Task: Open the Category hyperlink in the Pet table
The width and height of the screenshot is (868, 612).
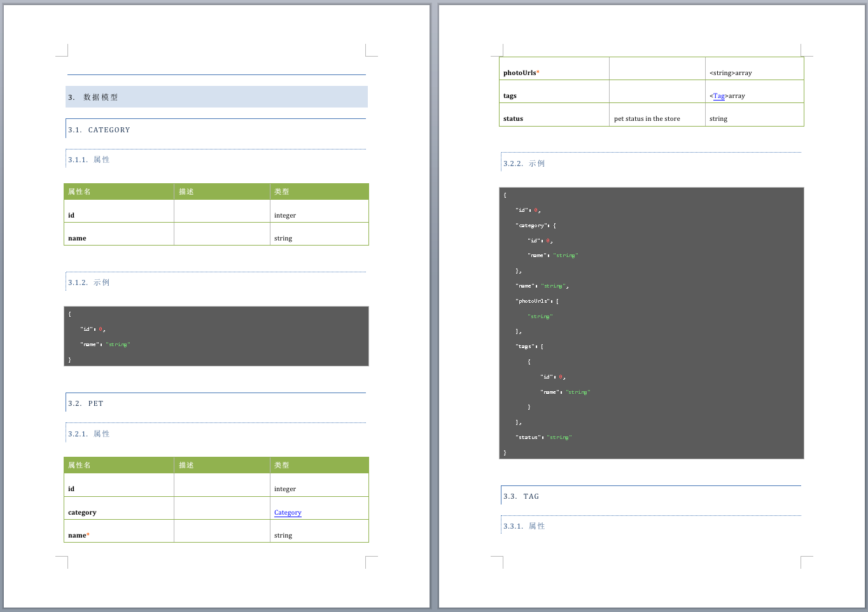Action: pos(288,513)
